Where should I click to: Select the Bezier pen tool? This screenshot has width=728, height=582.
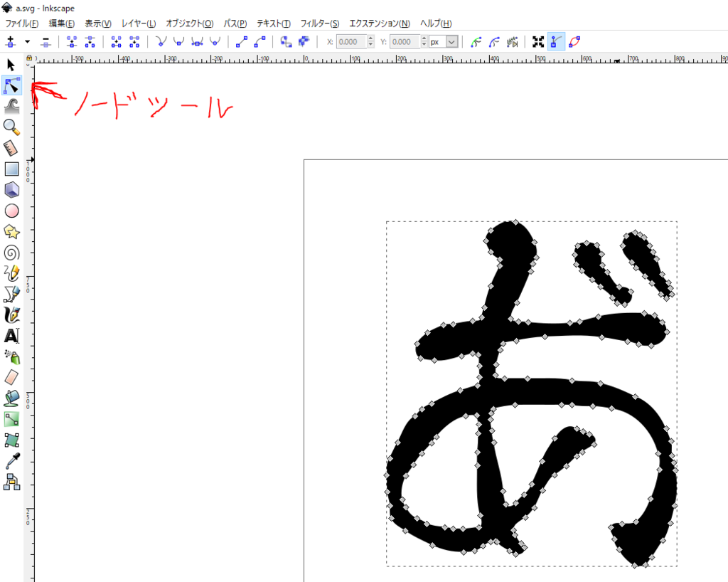point(11,294)
